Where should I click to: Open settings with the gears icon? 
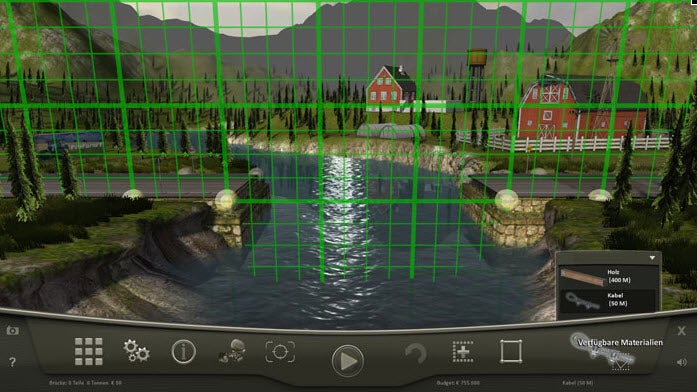pos(136,351)
